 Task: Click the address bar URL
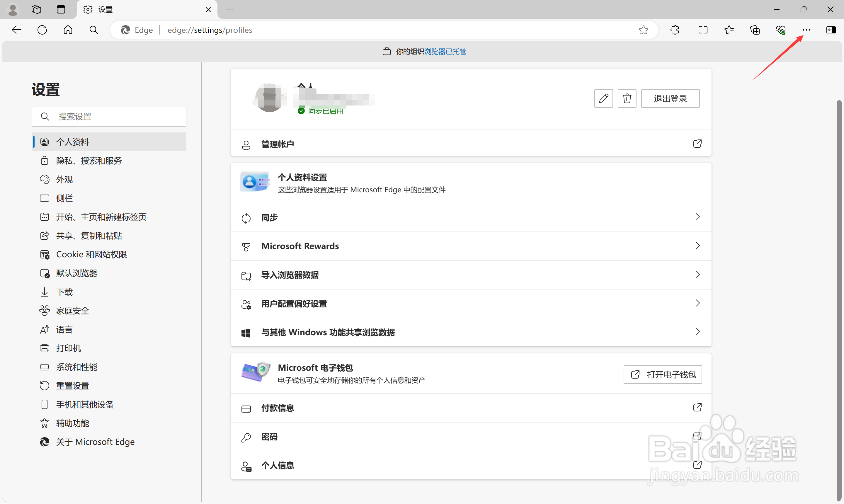click(210, 30)
